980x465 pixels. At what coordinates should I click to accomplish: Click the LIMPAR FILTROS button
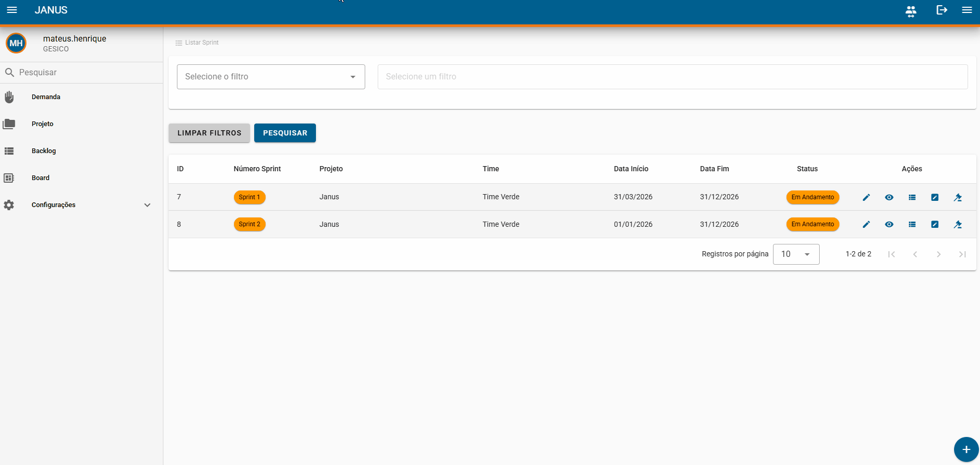coord(209,133)
